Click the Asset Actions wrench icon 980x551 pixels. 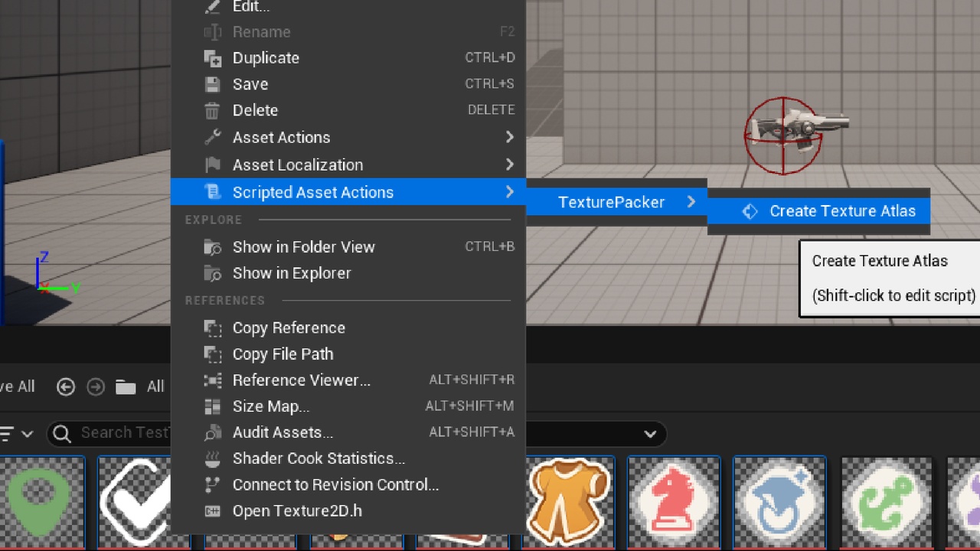pyautogui.click(x=212, y=138)
